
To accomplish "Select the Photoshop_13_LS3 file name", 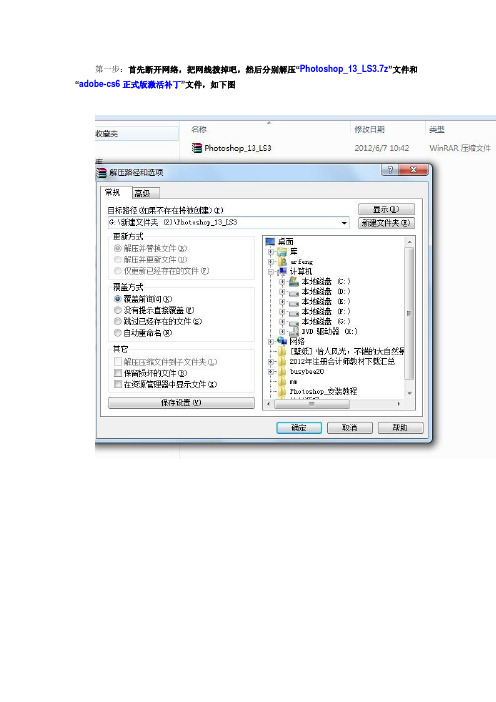I will tap(238, 148).
